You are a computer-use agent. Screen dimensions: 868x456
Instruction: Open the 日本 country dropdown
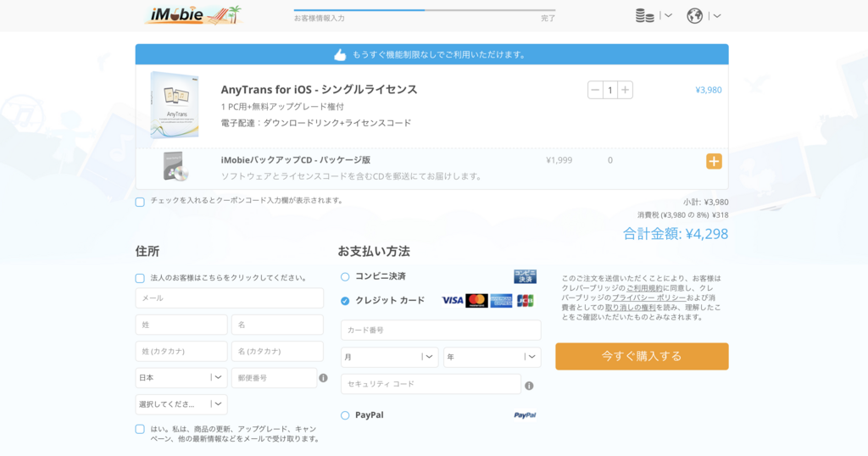click(181, 377)
